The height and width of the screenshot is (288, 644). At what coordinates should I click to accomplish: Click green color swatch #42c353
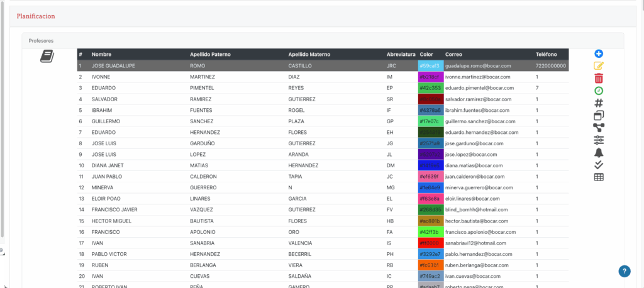430,88
